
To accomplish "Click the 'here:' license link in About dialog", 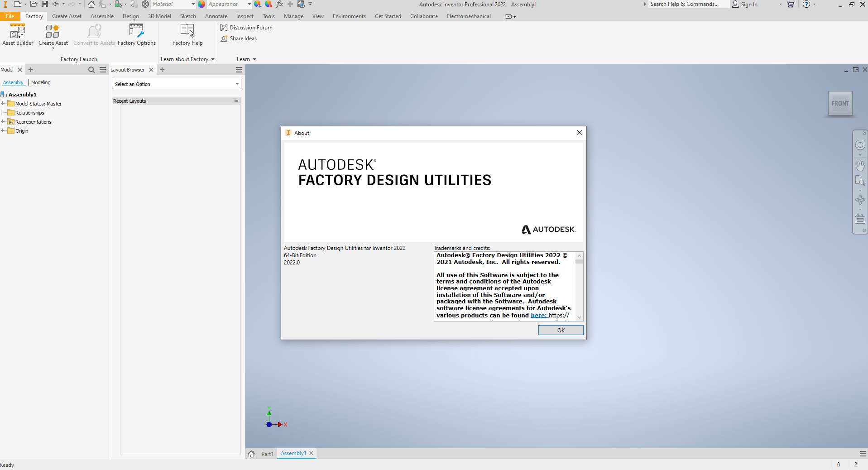I will tap(538, 315).
